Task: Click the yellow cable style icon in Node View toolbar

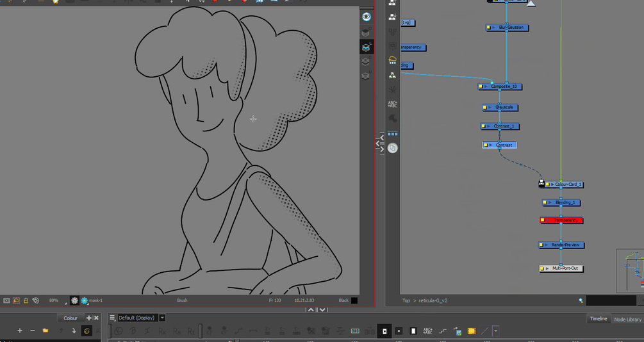Action: [392, 60]
